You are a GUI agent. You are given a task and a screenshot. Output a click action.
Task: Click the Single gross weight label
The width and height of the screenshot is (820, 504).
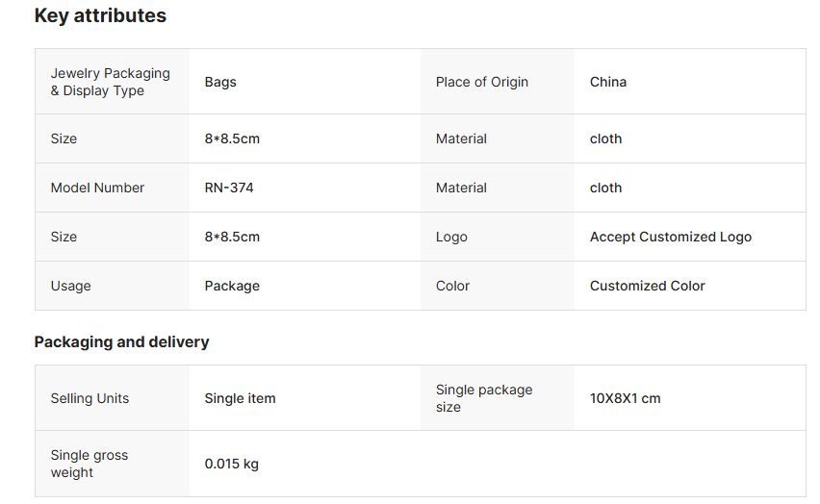click(89, 464)
